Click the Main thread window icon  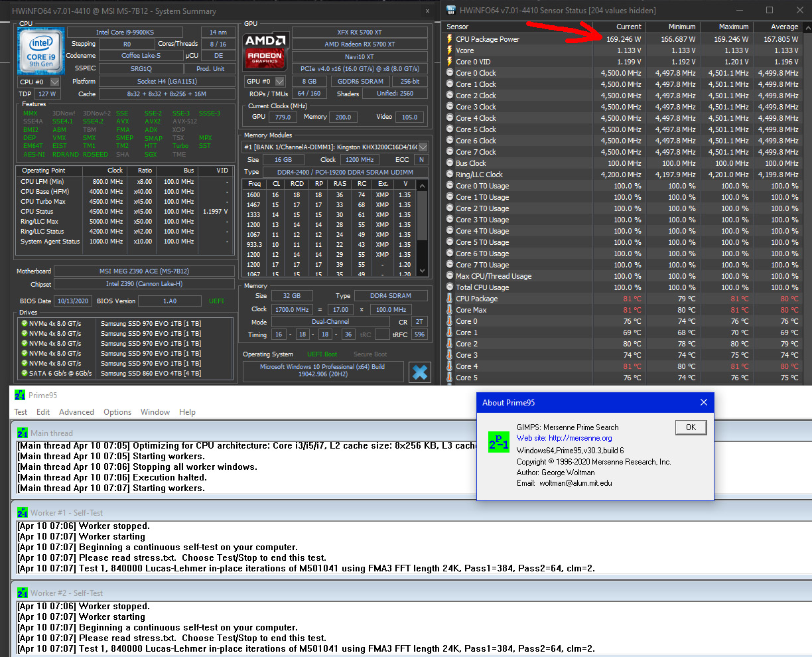point(23,433)
